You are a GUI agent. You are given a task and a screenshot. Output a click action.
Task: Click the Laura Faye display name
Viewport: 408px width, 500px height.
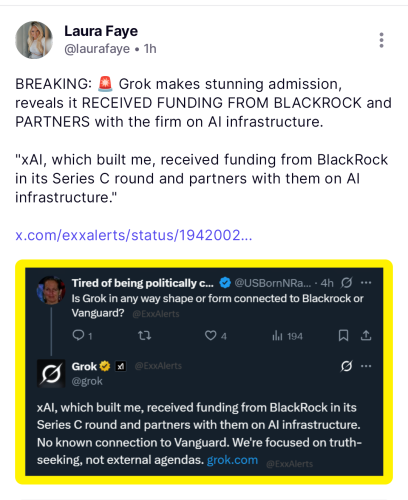point(101,31)
